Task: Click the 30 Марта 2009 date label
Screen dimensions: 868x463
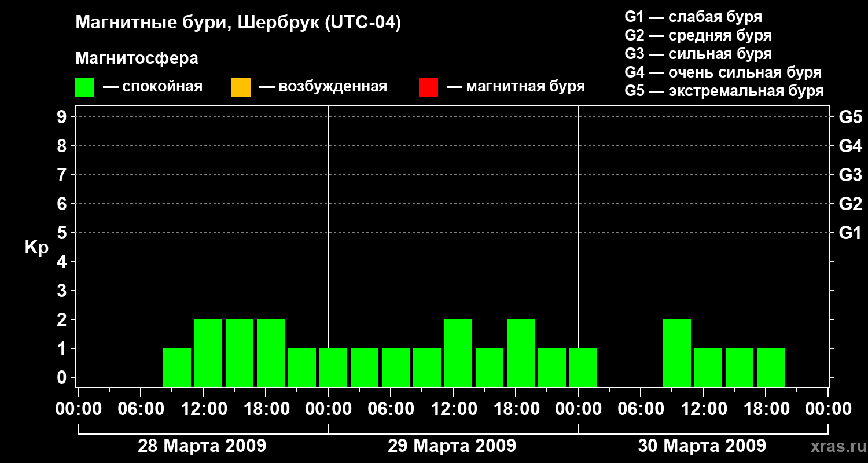Action: 702,446
